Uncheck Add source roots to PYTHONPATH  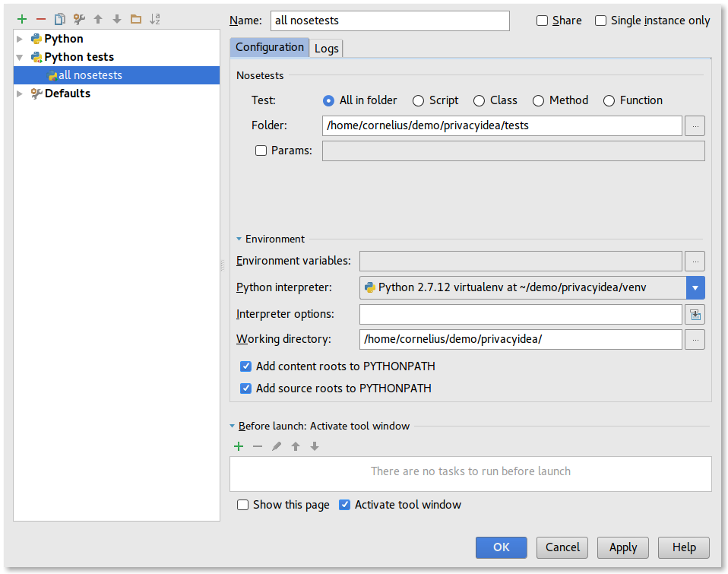click(x=245, y=388)
